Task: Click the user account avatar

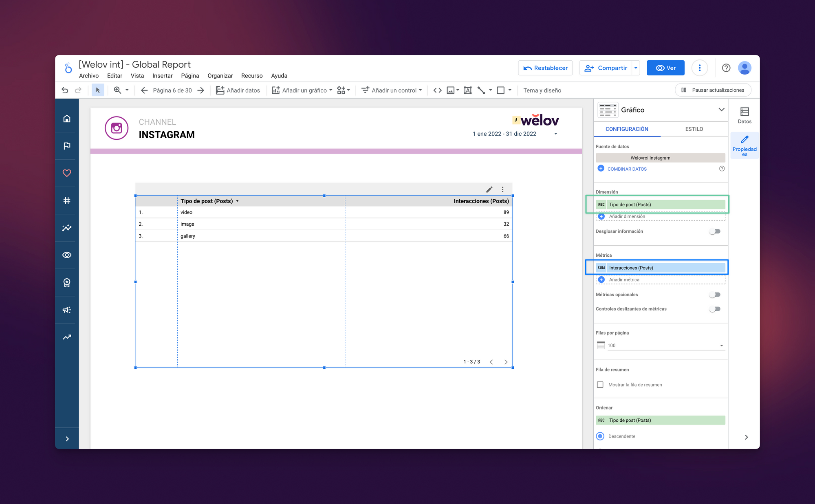Action: coord(745,68)
